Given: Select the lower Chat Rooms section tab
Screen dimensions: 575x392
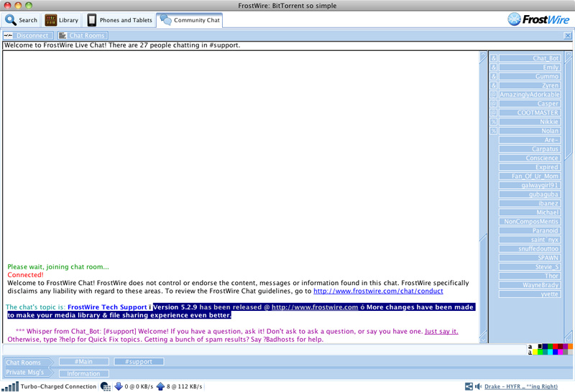Looking at the screenshot, I should point(27,363).
